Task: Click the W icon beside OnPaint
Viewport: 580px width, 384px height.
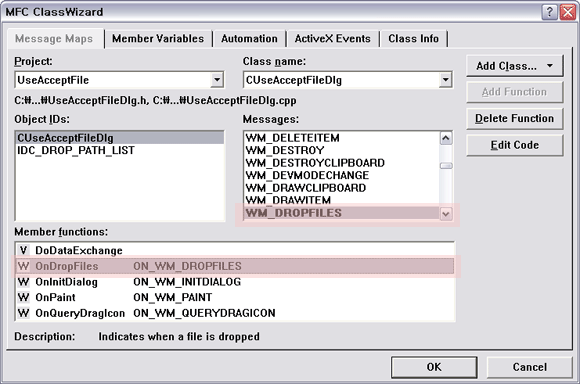Action: (23, 297)
